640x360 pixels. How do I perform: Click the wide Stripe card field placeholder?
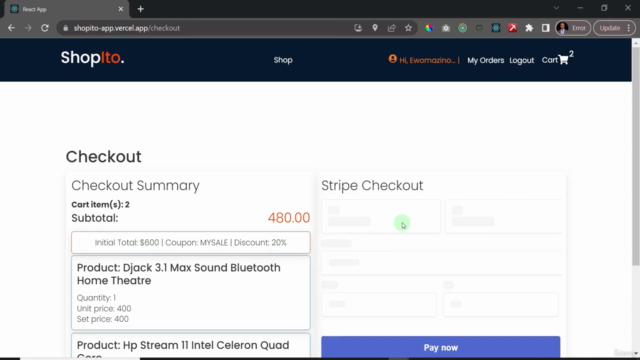click(442, 262)
